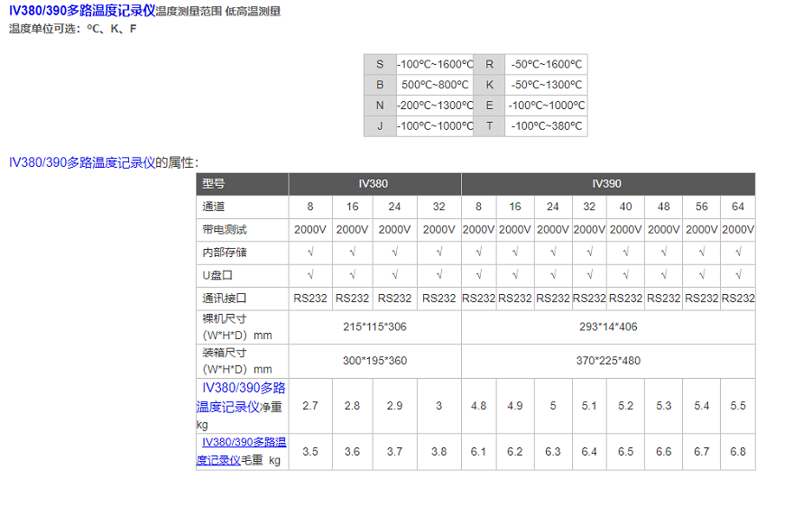Click the S thermocouple type cell

pyautogui.click(x=380, y=64)
